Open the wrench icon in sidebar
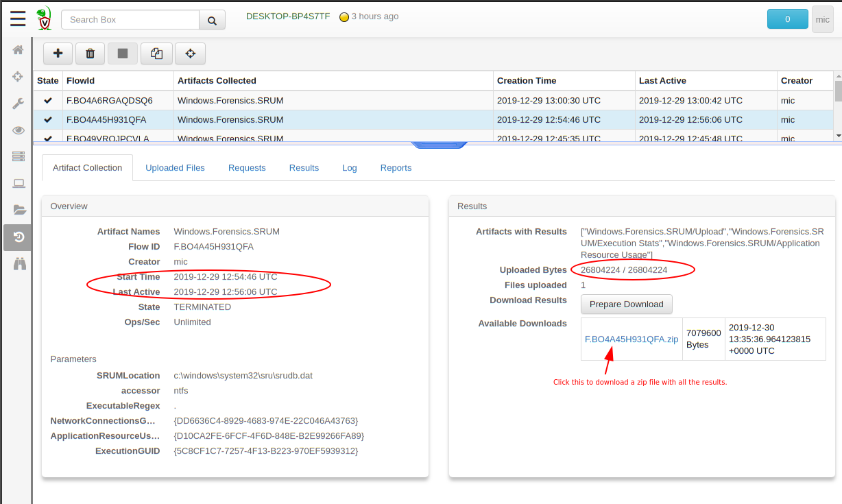 click(19, 104)
